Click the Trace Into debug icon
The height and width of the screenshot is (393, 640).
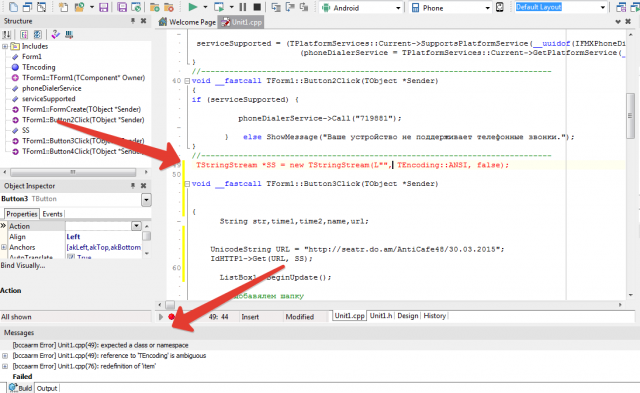[276, 7]
